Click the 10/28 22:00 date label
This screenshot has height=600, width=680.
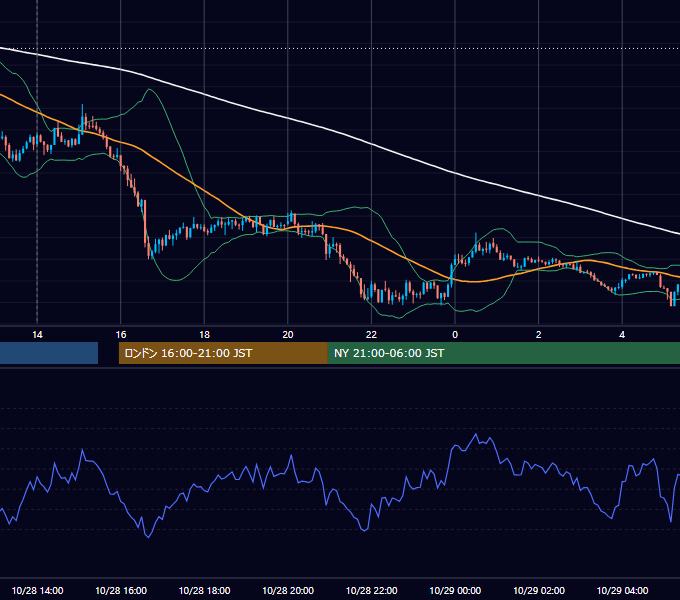click(371, 590)
